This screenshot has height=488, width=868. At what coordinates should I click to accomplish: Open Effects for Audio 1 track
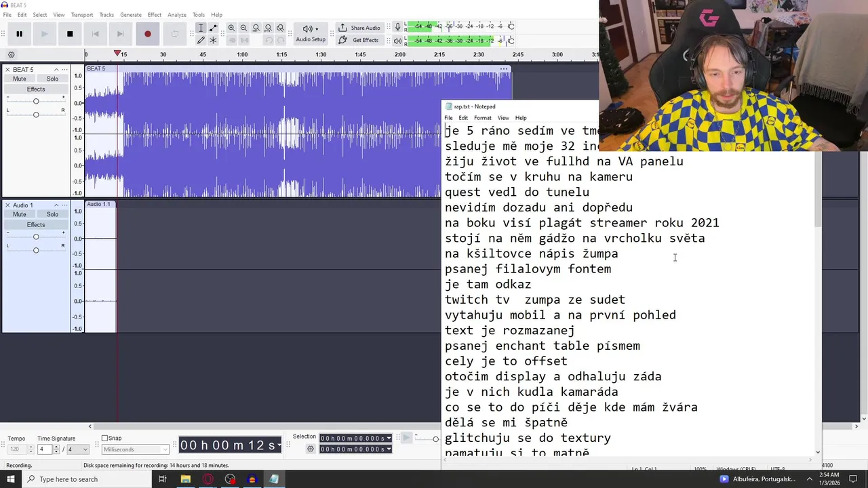point(36,225)
